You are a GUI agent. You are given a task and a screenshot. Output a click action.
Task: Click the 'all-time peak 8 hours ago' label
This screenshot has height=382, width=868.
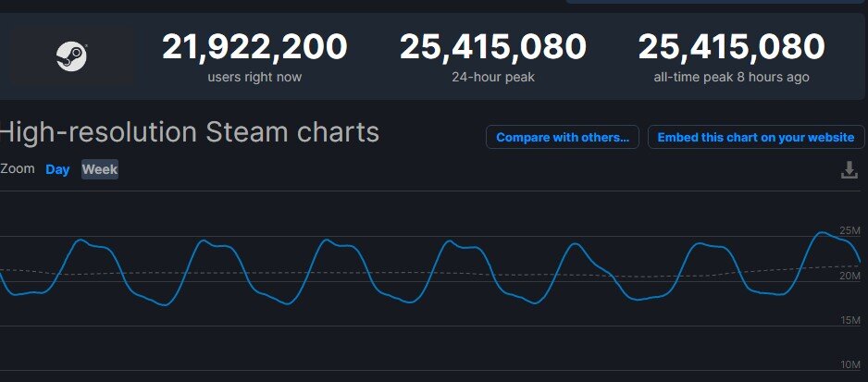[x=731, y=77]
